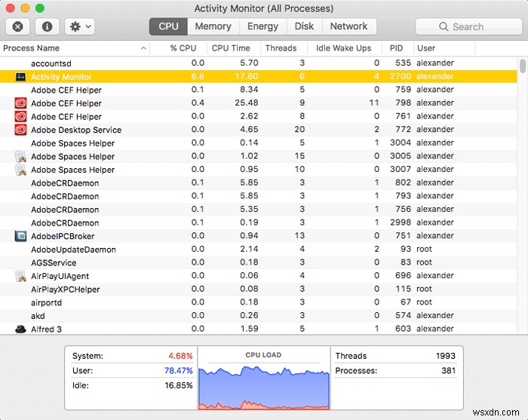
Task: Switch to the Energy tab
Action: point(262,26)
